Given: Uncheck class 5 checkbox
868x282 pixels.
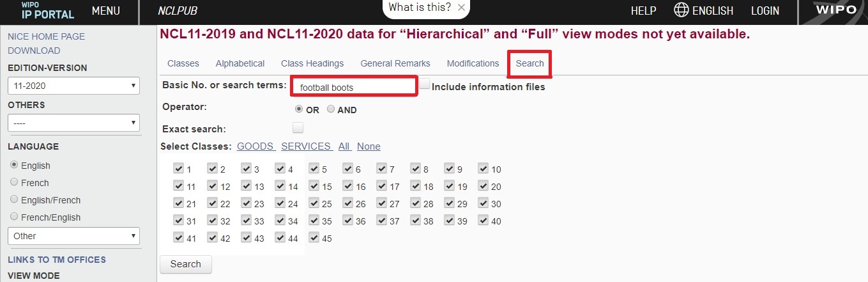Looking at the screenshot, I should coord(314,169).
